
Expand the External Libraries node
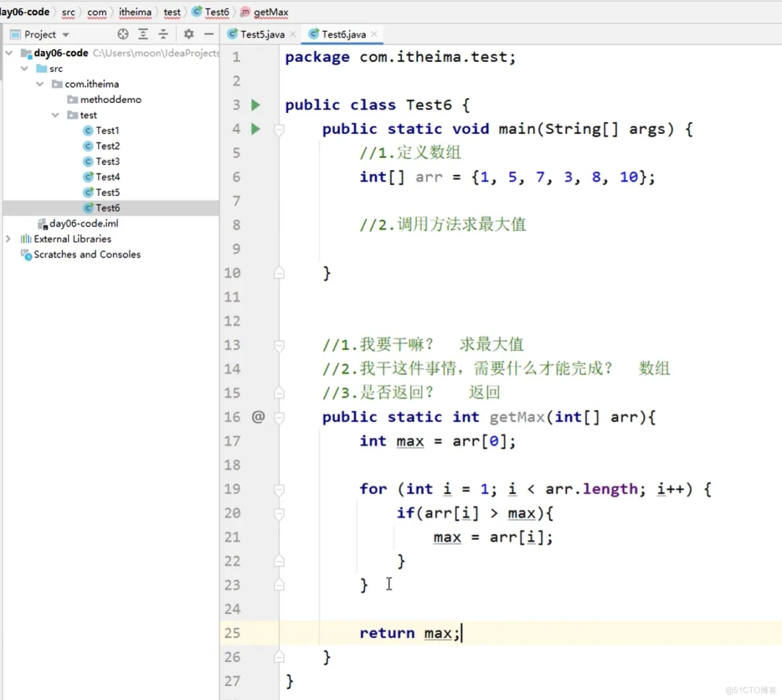click(8, 239)
